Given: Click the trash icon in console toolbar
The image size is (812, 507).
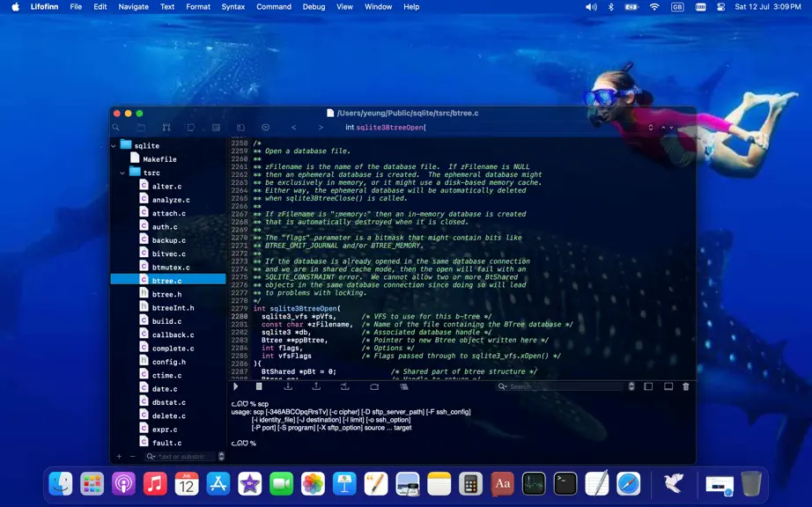Looking at the screenshot, I should (686, 386).
